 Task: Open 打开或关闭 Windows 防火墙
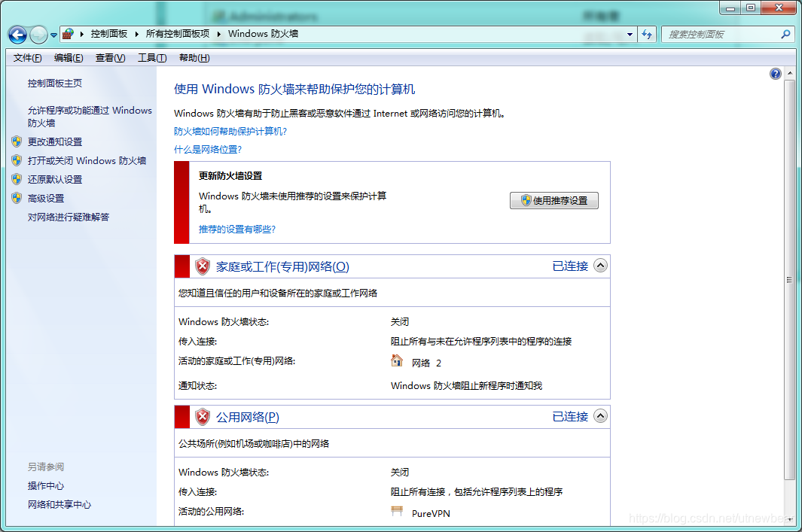[x=87, y=161]
